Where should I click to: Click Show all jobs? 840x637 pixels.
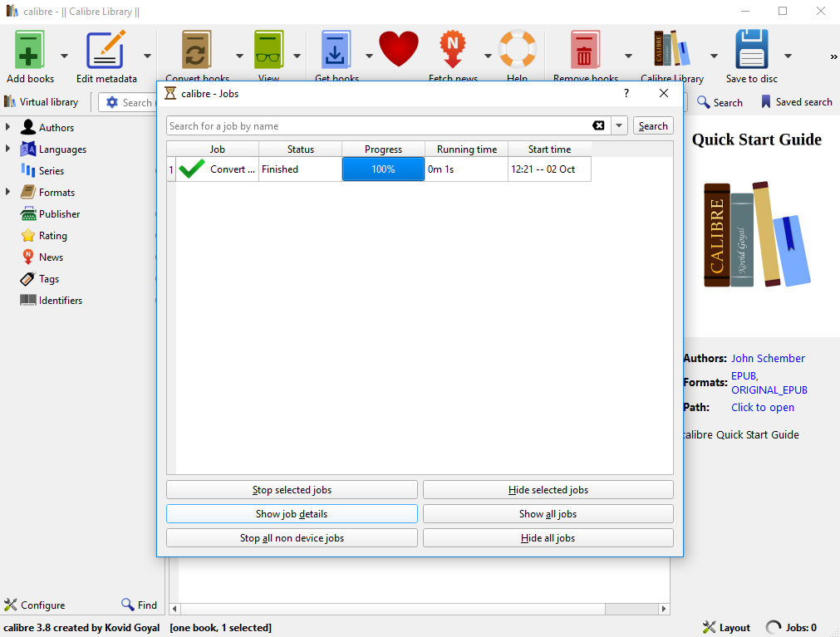tap(548, 514)
